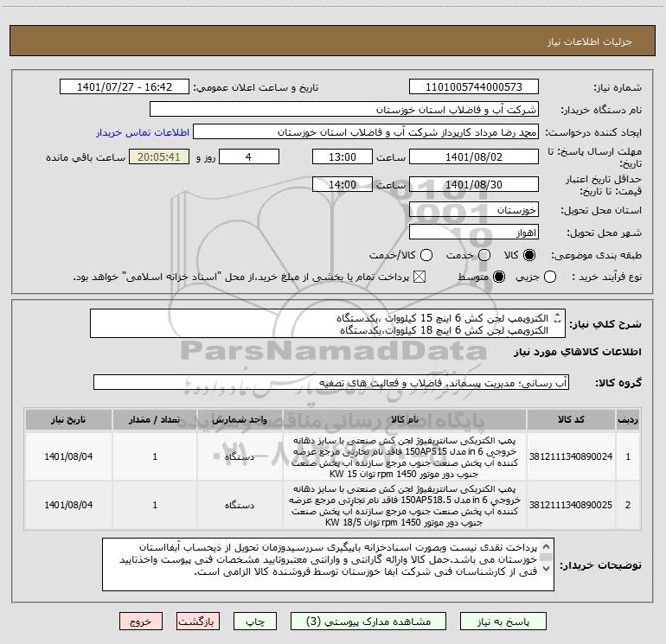This screenshot has height=644, width=666.
Task: Click the delivery province field خوزستان
Action: [474, 209]
